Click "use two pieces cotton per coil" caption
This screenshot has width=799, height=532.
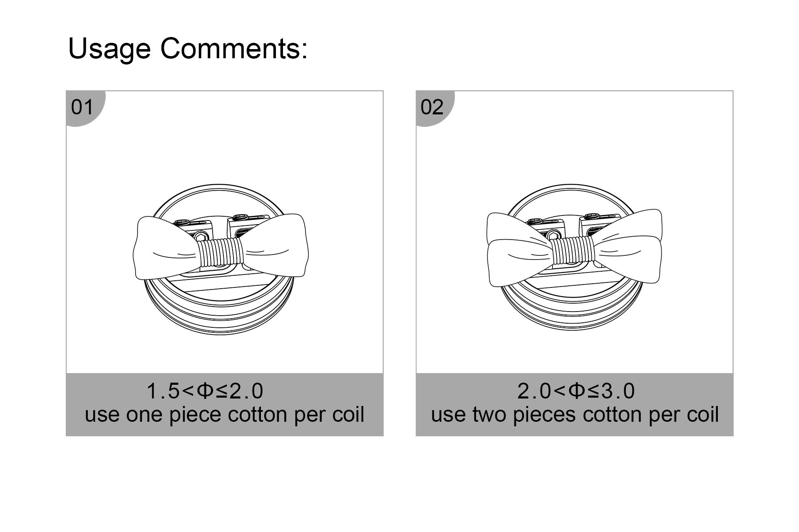pos(575,415)
